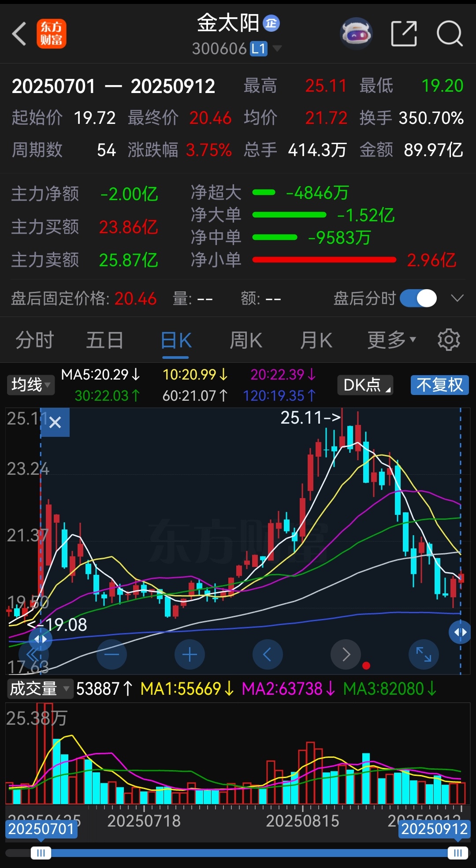Open the 东方财富 logo icon

(52, 34)
